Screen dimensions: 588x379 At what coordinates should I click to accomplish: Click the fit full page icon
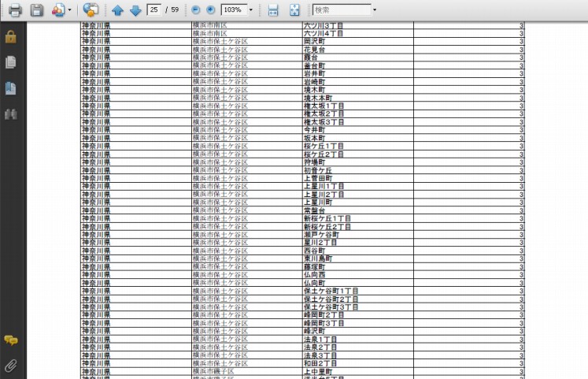pos(294,10)
